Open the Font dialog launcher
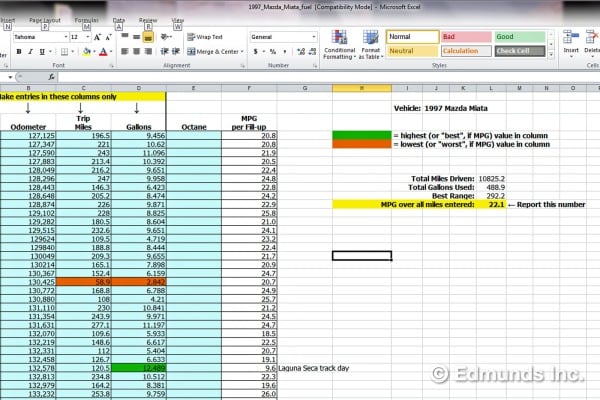The image size is (600, 400). [111, 66]
